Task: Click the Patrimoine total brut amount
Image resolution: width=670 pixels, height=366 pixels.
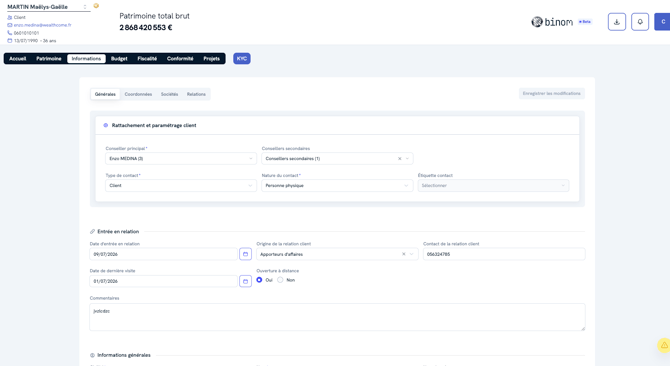Action: [x=146, y=28]
